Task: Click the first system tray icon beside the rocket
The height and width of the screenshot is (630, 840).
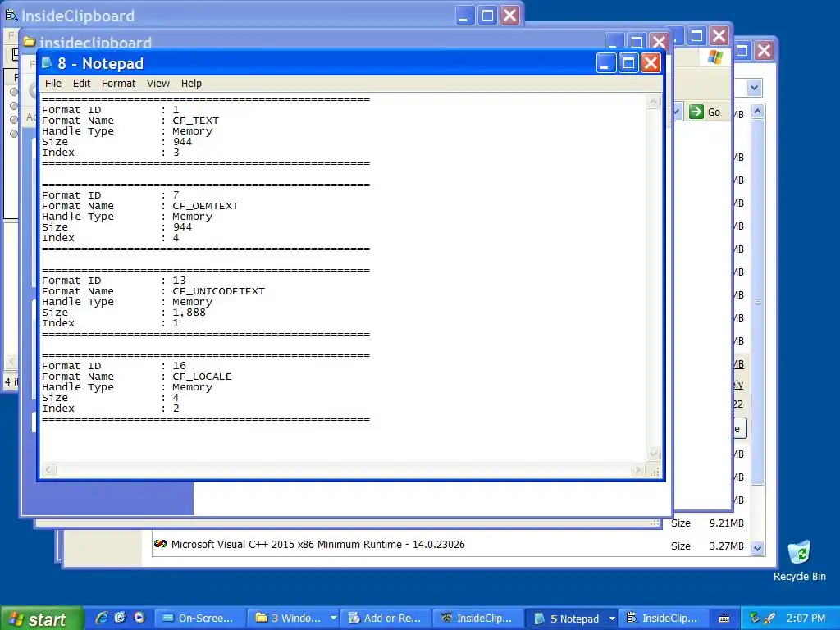Action: coord(755,618)
